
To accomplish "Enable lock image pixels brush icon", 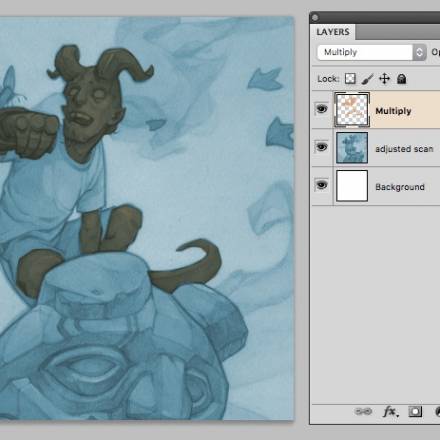I will 367,79.
